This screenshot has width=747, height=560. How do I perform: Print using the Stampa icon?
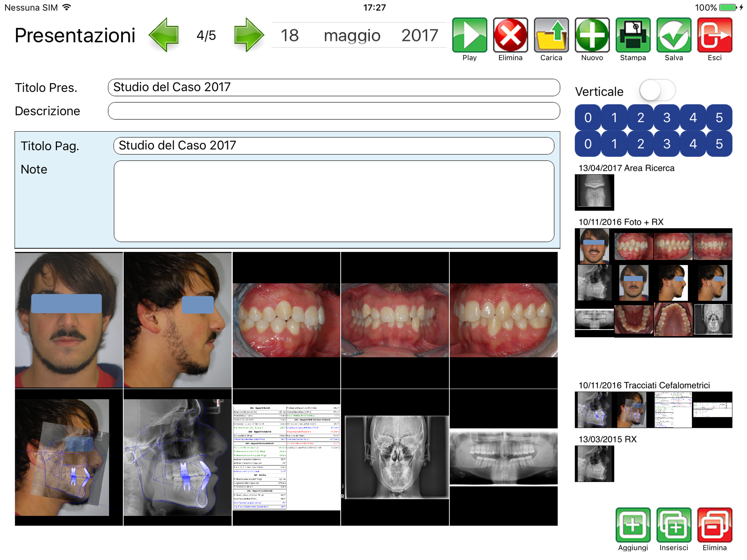point(632,35)
